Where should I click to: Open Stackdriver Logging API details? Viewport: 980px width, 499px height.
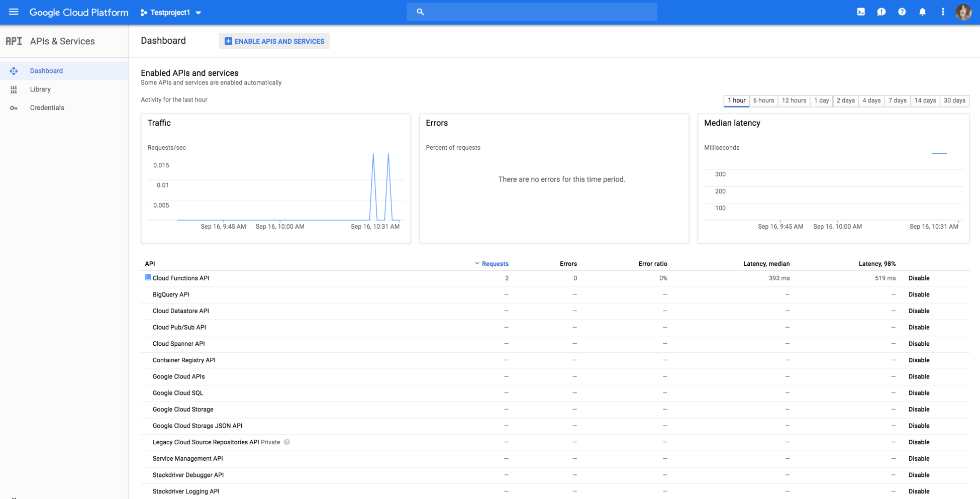(x=186, y=491)
